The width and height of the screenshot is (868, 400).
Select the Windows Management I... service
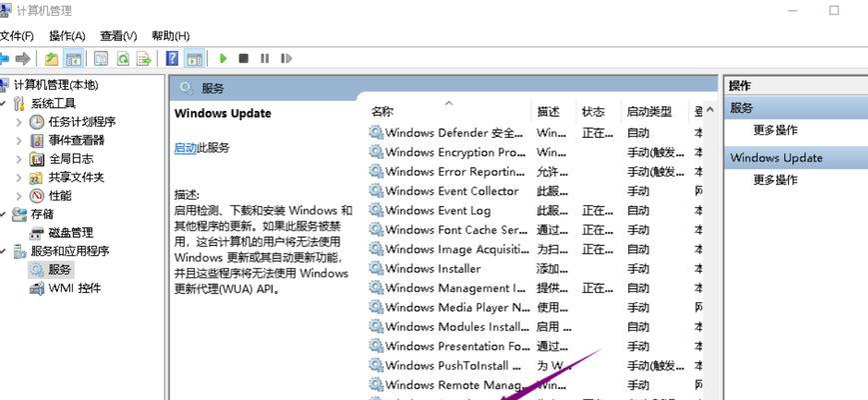pyautogui.click(x=454, y=288)
